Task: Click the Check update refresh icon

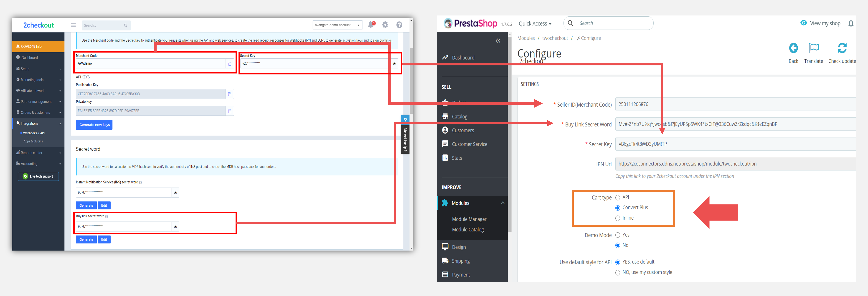Action: tap(842, 48)
